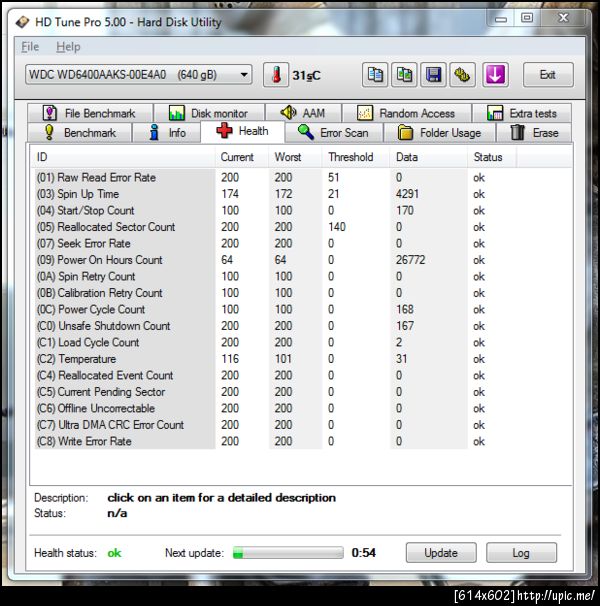
Task: Select the (0A) Spin Retry Count row
Action: (x=274, y=276)
